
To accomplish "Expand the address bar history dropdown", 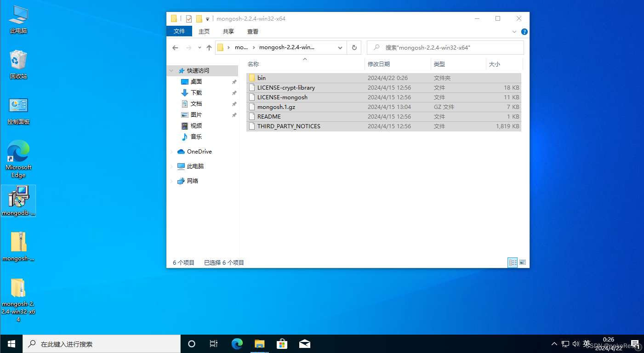I will (340, 48).
